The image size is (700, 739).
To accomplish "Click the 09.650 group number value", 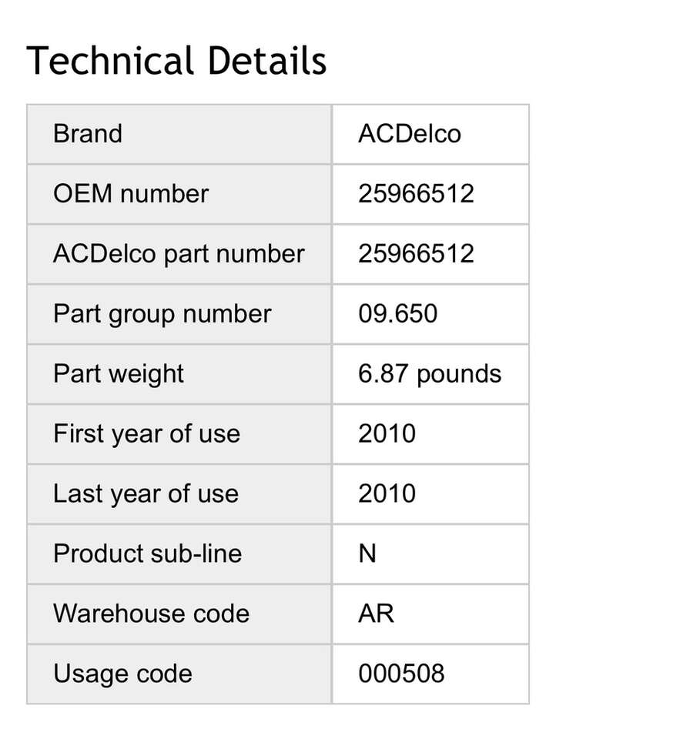I will point(397,314).
